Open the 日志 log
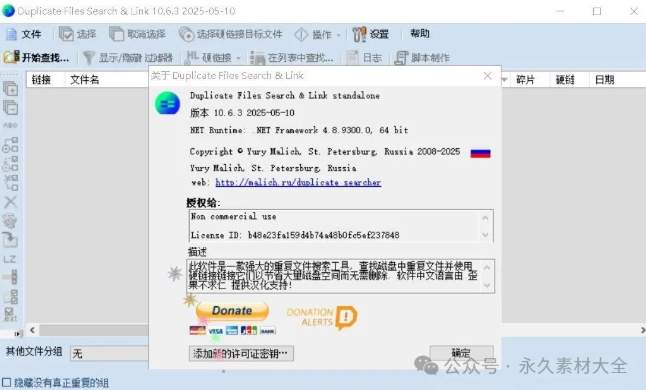This screenshot has height=390, width=646. pyautogui.click(x=364, y=58)
